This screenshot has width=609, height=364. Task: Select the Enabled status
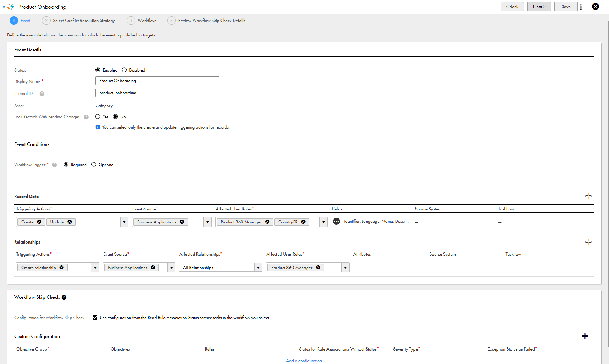98,70
